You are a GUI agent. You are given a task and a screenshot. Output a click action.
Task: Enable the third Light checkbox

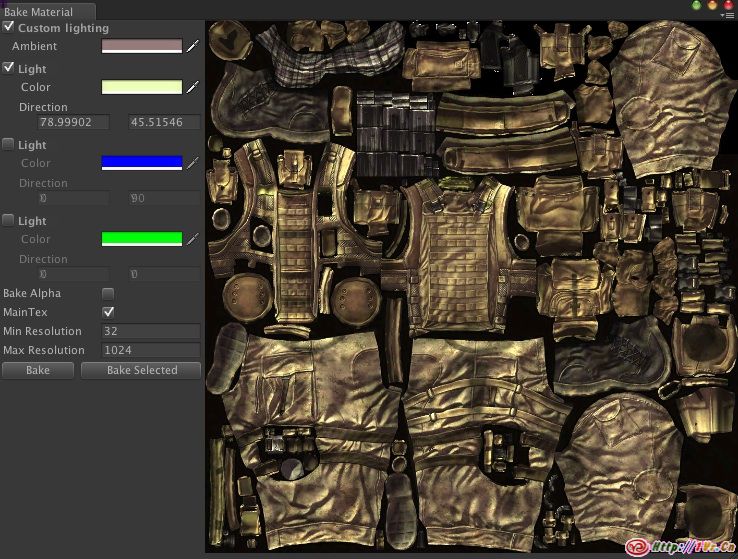click(x=9, y=220)
